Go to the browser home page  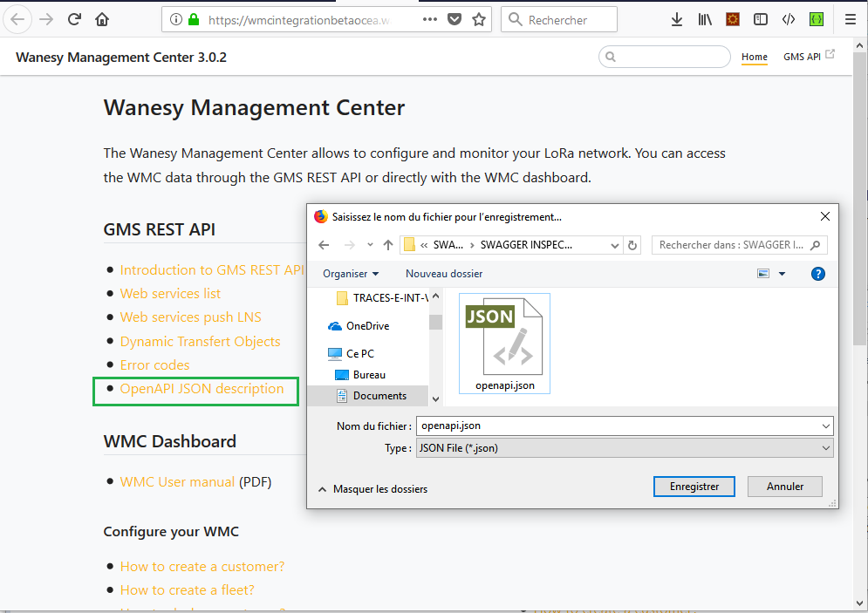click(x=102, y=19)
